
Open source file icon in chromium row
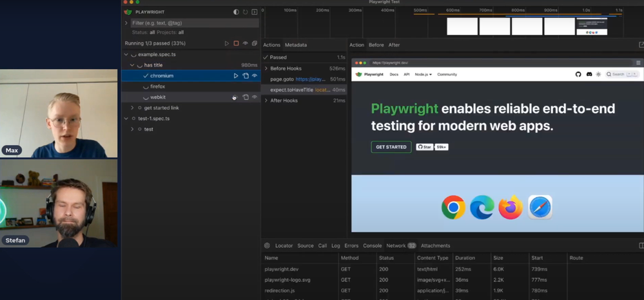coord(245,75)
